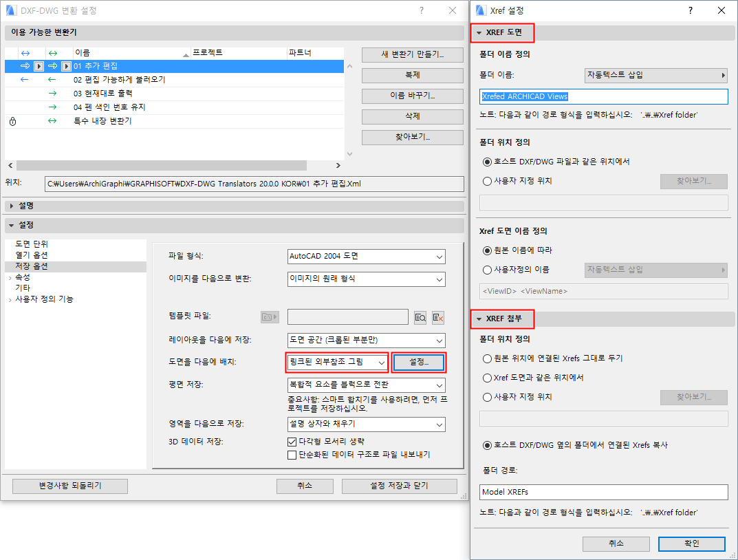Click green double arrow in 특수 내장 변환기 row

pyautogui.click(x=52, y=121)
